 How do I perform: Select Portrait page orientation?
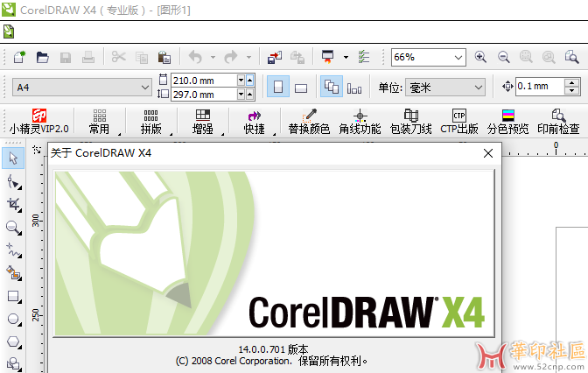pos(278,87)
